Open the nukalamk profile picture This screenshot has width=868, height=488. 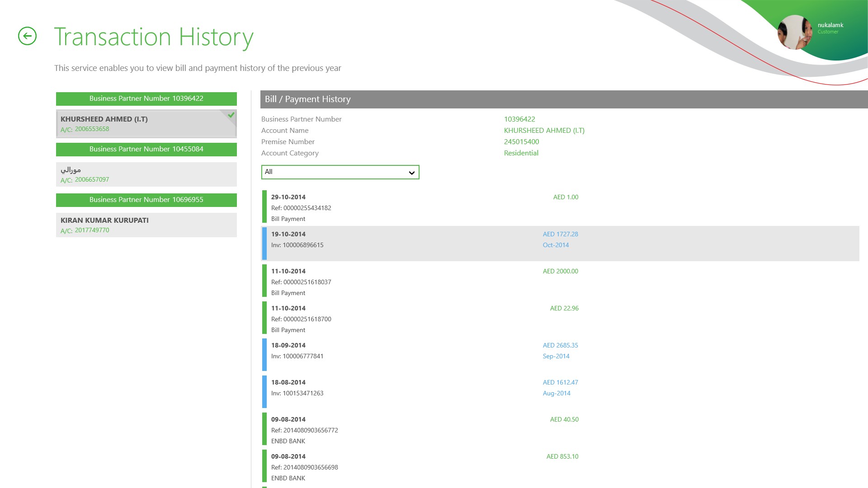pos(794,33)
